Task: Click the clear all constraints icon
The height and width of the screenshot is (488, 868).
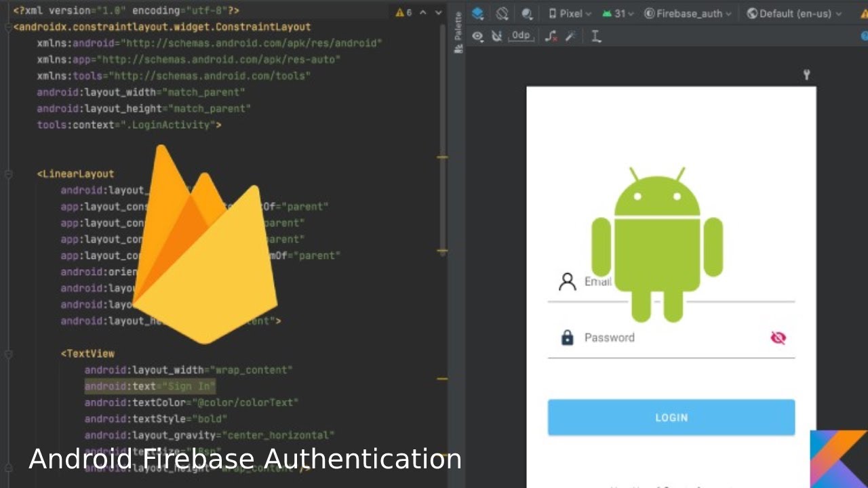Action: 551,36
